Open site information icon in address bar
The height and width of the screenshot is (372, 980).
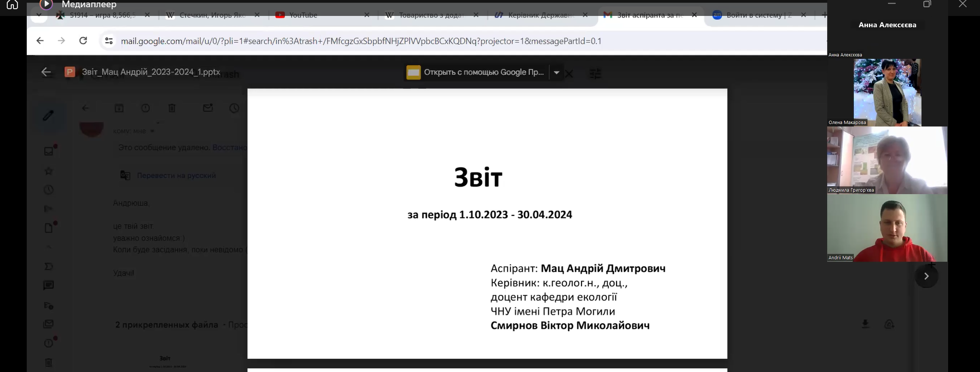pyautogui.click(x=108, y=41)
